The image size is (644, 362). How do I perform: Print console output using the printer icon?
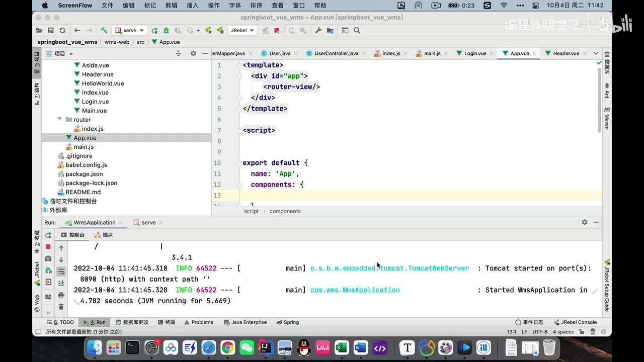click(x=61, y=295)
